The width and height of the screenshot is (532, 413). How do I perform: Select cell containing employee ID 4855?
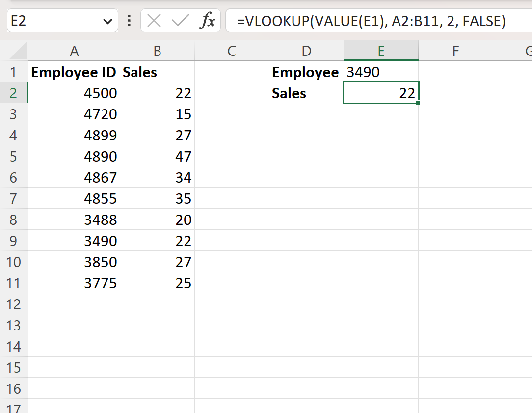[x=74, y=198]
